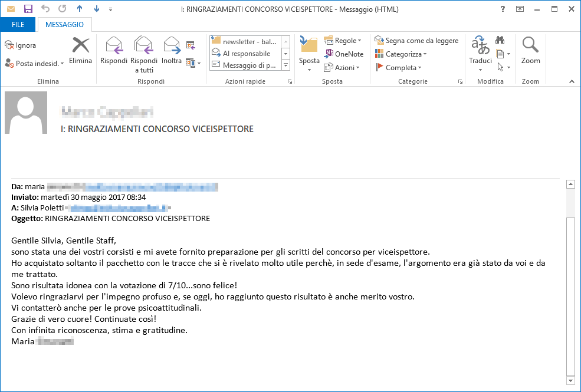Click the subject line 'I: RINGRAZIAMENTI CONCORSO VICEISPETTORE'

(x=157, y=129)
